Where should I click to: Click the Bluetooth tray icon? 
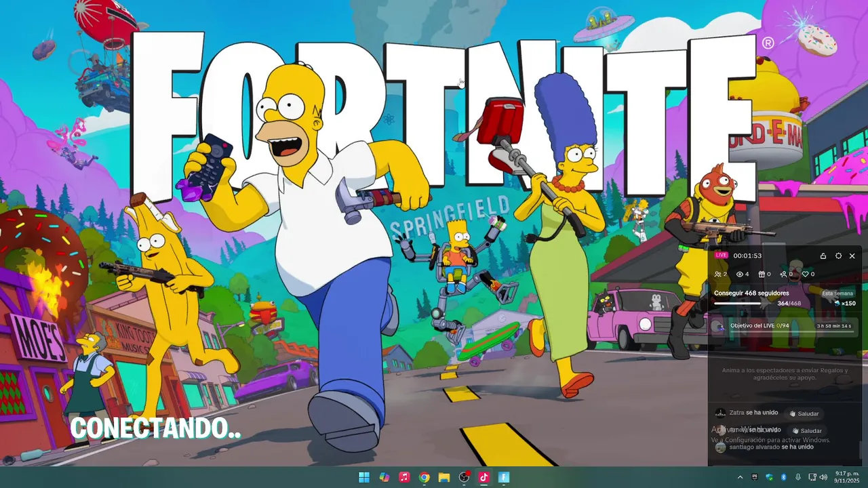(783, 477)
